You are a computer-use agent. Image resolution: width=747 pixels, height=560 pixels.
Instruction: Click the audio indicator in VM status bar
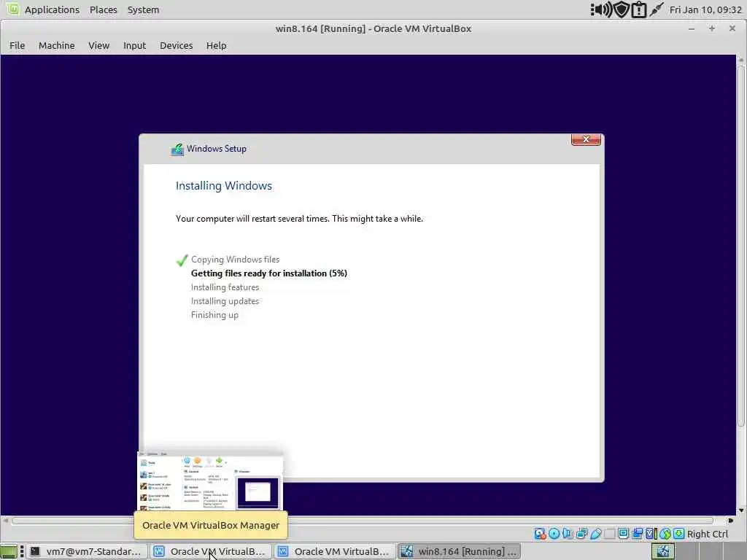pyautogui.click(x=568, y=533)
